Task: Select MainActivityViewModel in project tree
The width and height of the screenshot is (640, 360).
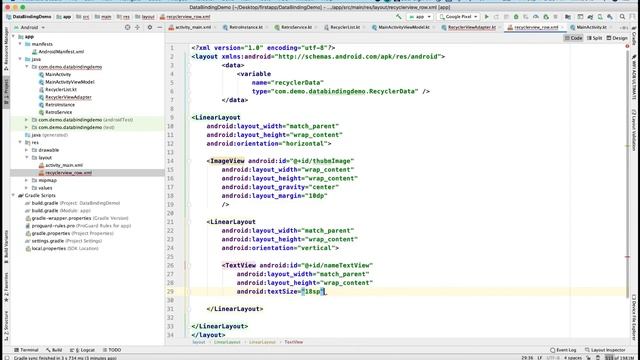Action: [70, 82]
